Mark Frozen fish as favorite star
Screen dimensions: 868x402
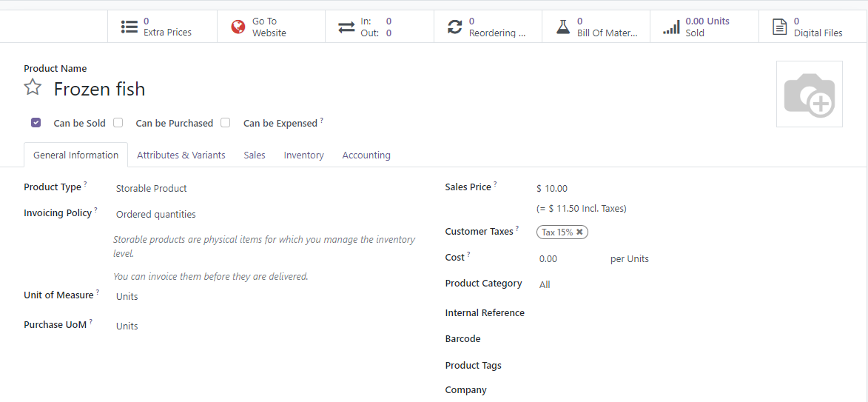pyautogui.click(x=33, y=88)
